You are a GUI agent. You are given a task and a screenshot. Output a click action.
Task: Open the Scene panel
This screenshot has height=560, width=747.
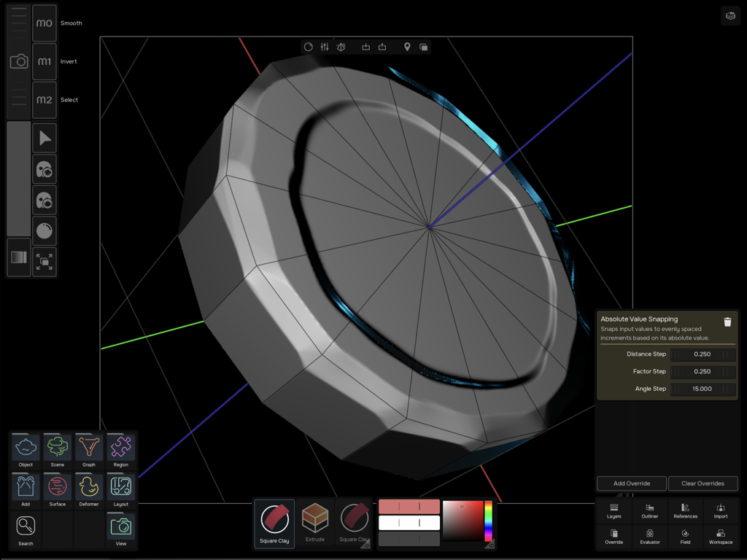[x=57, y=450]
